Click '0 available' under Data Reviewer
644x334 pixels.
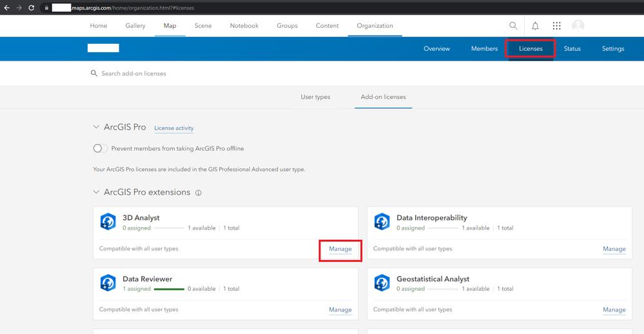pyautogui.click(x=202, y=289)
